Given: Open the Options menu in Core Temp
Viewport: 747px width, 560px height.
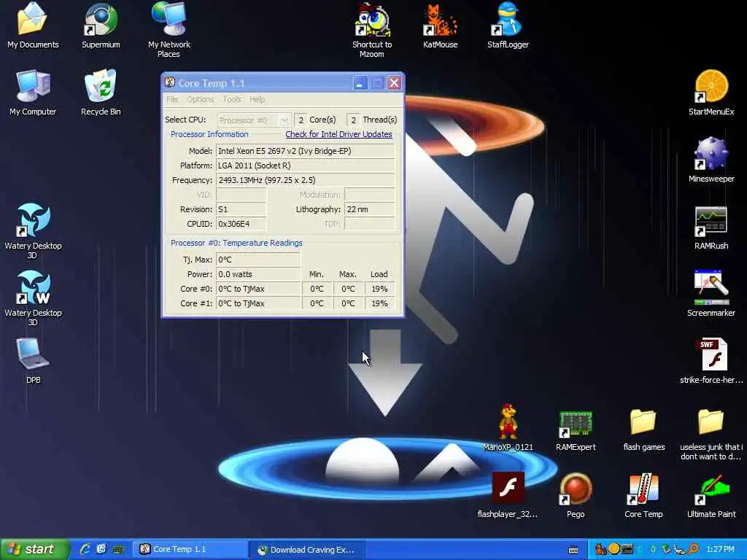Looking at the screenshot, I should pos(200,99).
